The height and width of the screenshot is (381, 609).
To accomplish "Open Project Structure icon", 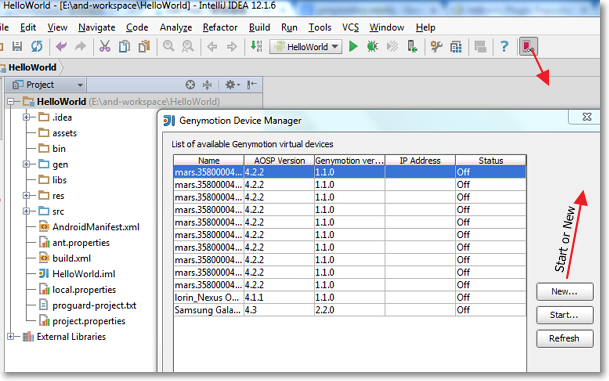I will [456, 47].
